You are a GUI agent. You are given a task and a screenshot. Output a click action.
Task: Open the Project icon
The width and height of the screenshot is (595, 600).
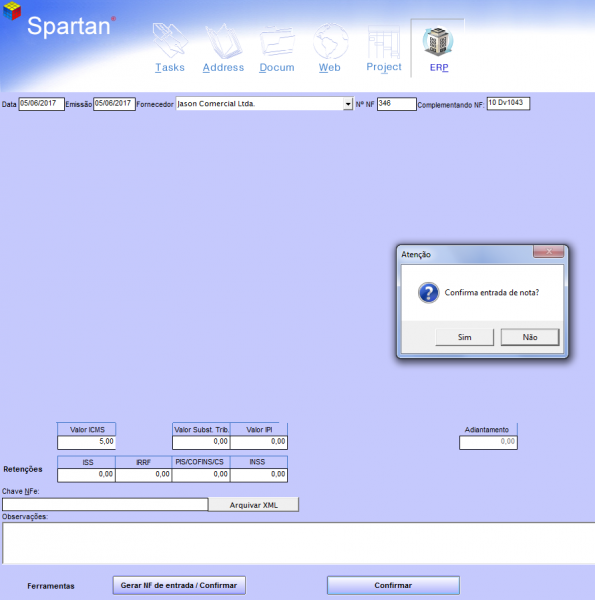pyautogui.click(x=384, y=41)
